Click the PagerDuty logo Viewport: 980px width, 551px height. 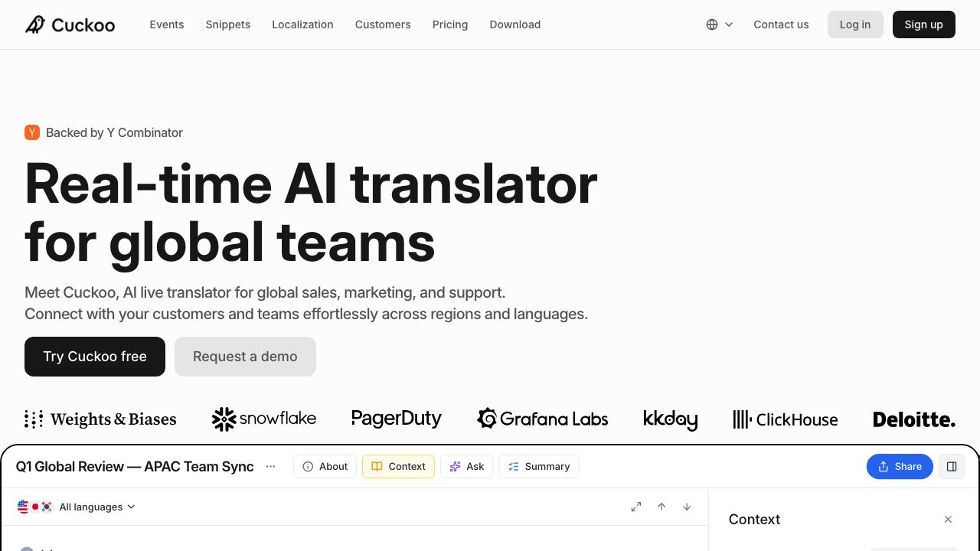coord(397,419)
